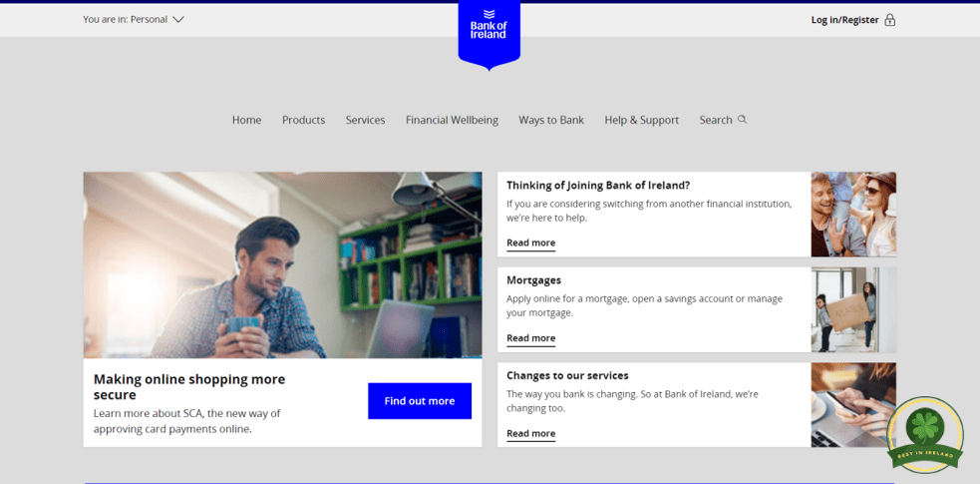Viewport: 980px width, 484px height.
Task: Click the magnifying glass search icon
Action: pos(742,120)
